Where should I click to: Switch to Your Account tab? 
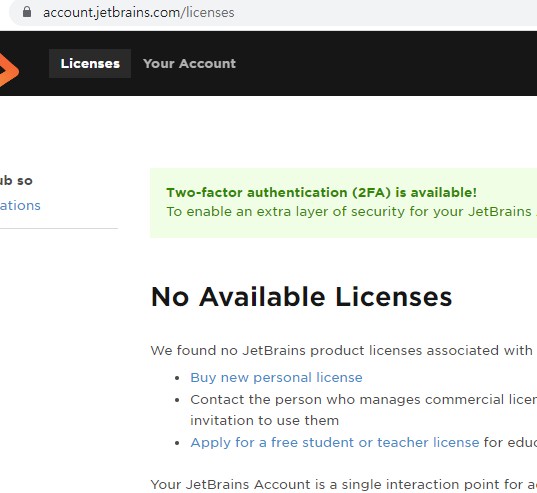(189, 63)
